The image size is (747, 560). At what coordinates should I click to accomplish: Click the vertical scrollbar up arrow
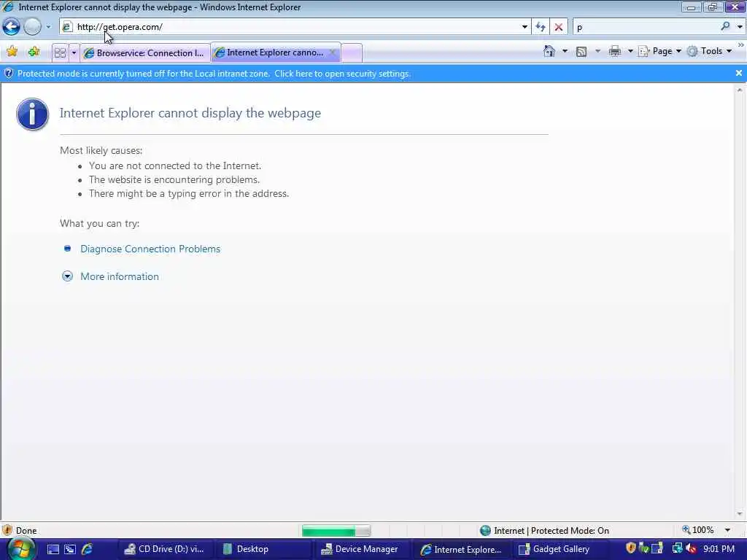click(740, 90)
